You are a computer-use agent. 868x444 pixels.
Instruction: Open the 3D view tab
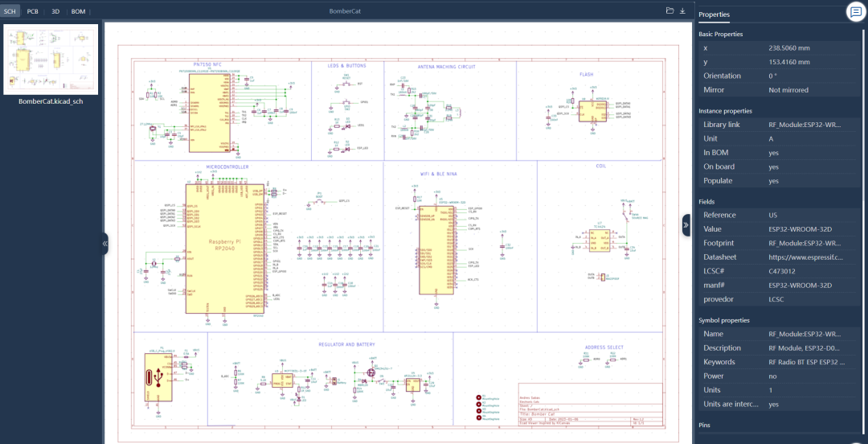(55, 11)
